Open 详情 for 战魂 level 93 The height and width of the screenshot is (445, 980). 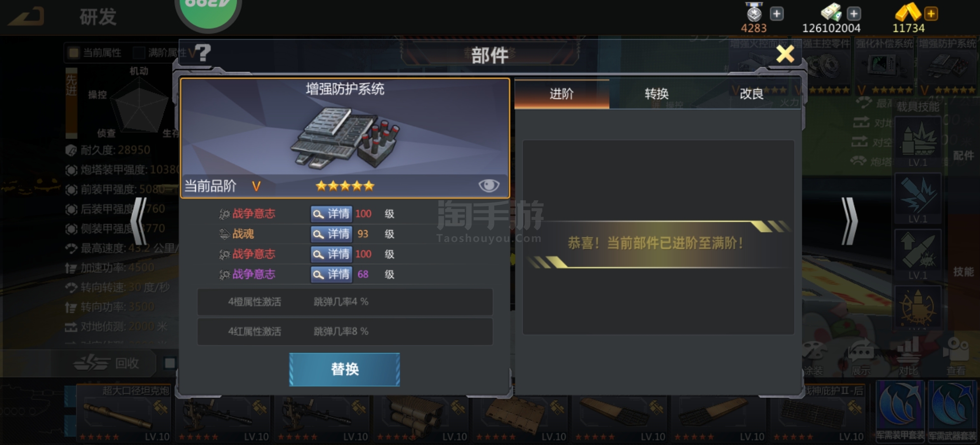tap(331, 234)
